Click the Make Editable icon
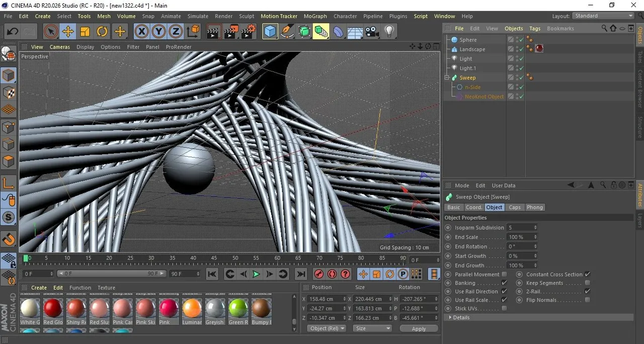 pos(9,54)
